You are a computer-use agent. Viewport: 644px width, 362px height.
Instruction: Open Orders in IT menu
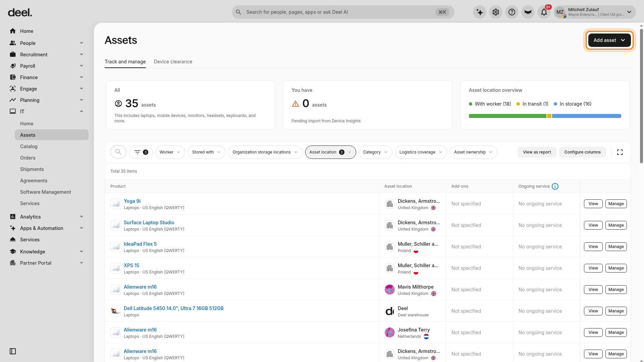pyautogui.click(x=28, y=158)
